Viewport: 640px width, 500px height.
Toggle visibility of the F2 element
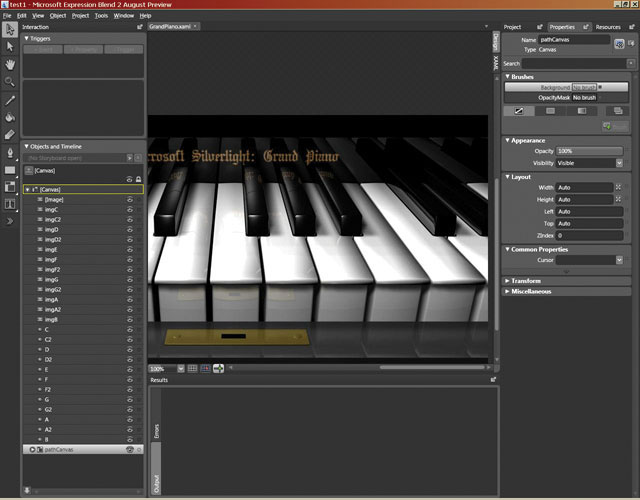(130, 389)
